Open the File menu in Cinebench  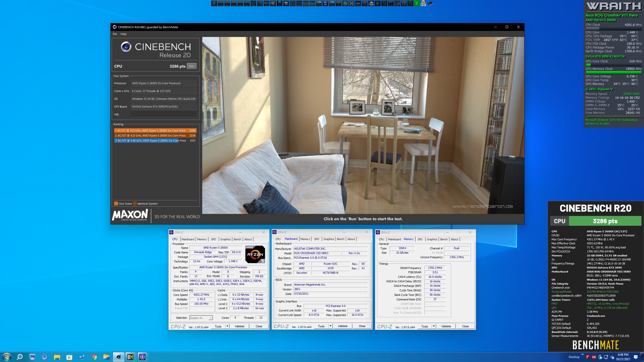[115, 34]
